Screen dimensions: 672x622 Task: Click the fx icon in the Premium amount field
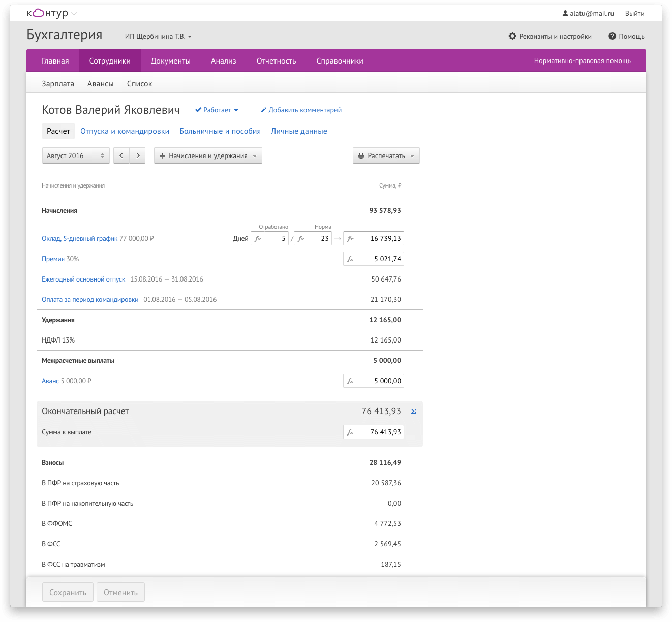tap(350, 259)
